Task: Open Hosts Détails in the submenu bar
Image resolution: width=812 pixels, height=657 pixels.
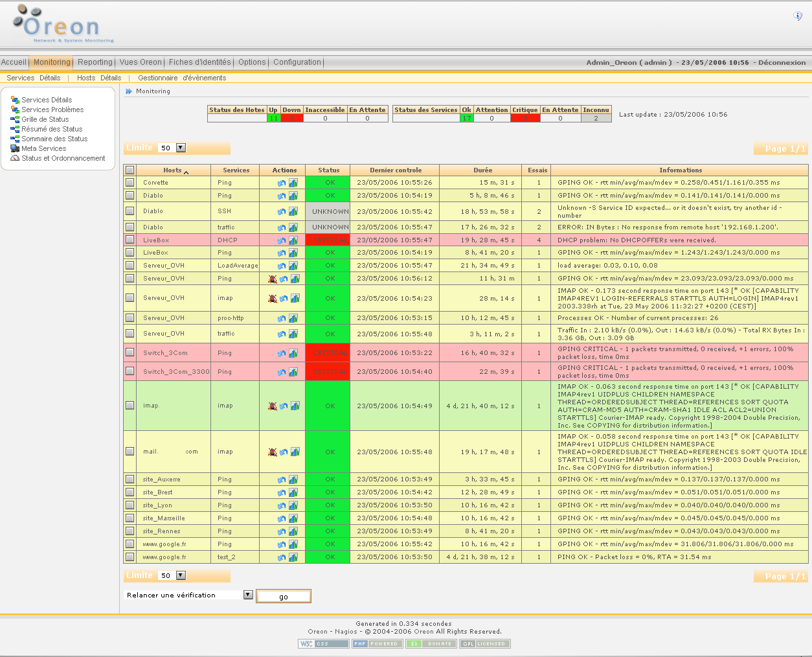Action: click(x=99, y=78)
